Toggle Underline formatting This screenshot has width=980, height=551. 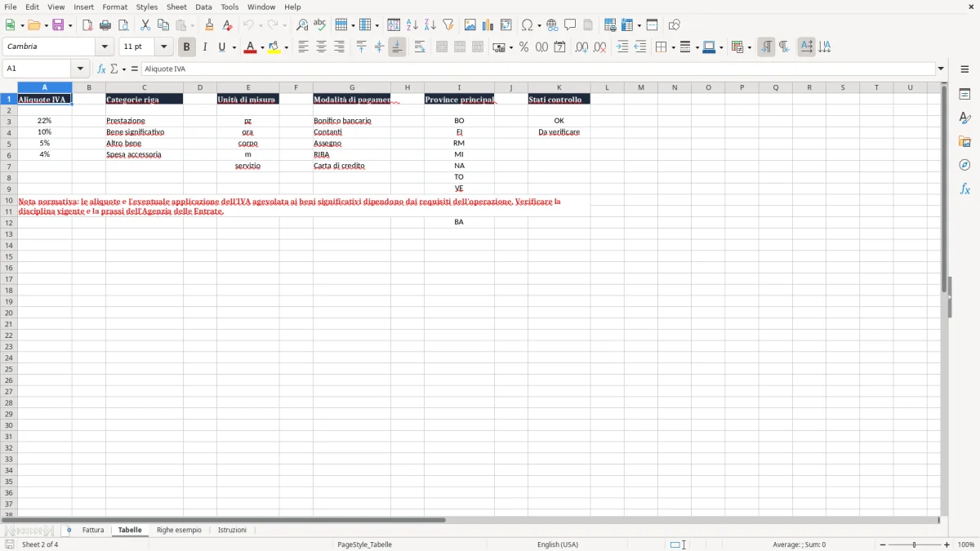[x=221, y=47]
